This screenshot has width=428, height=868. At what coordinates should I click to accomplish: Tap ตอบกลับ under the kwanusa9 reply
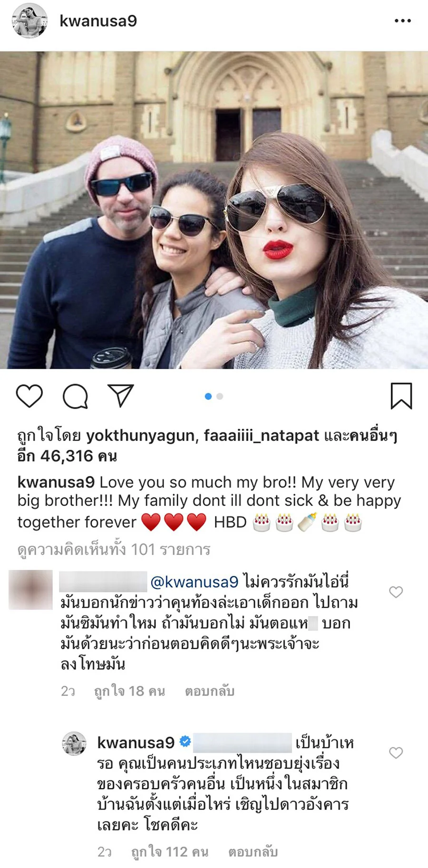(x=253, y=852)
